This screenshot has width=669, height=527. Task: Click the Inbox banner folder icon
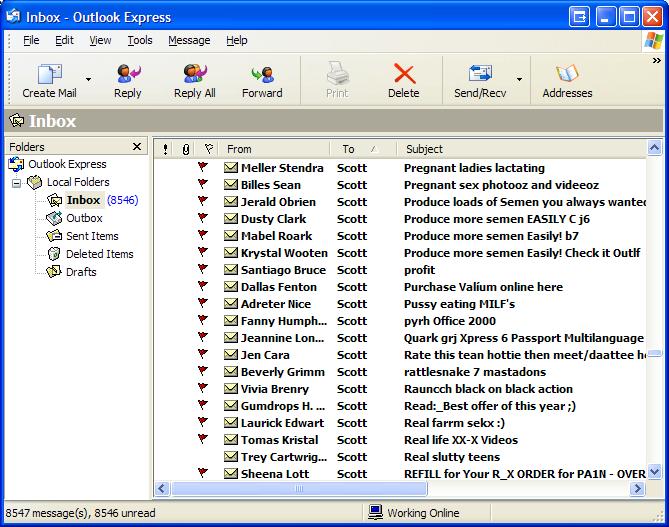click(x=17, y=121)
